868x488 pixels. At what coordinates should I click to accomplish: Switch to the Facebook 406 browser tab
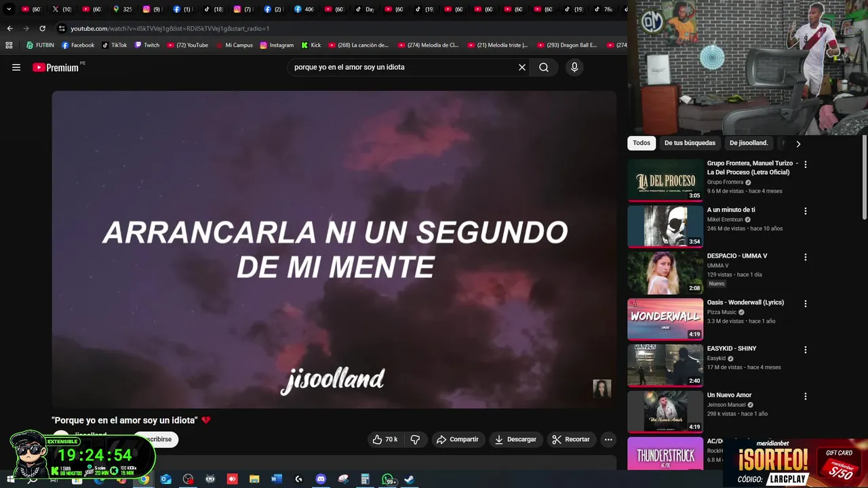[304, 9]
